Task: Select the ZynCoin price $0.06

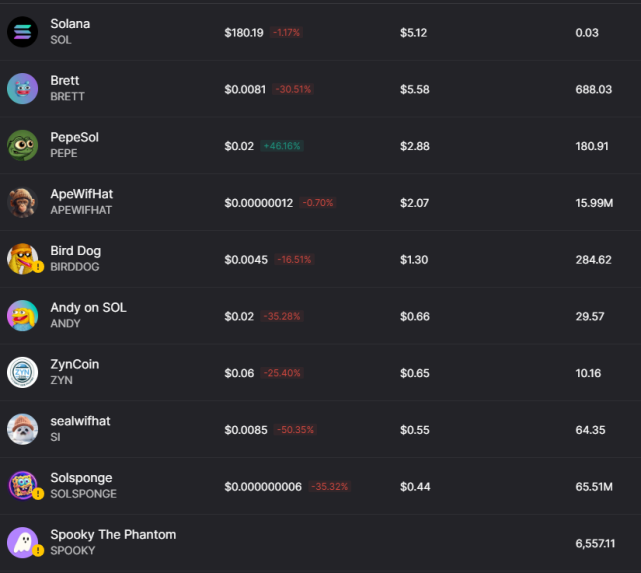Action: [x=239, y=374]
